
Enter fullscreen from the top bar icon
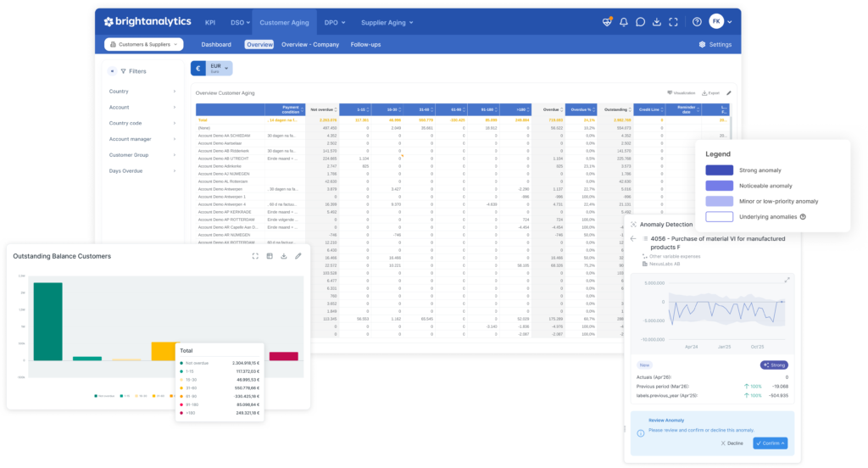(673, 22)
